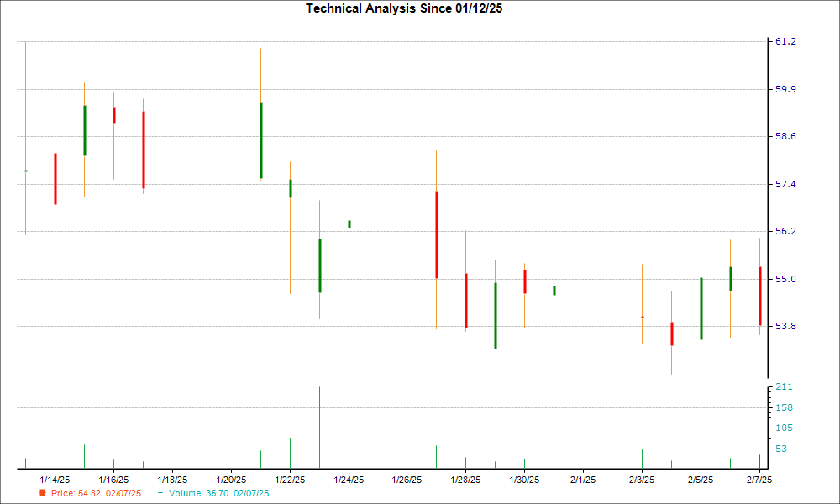The height and width of the screenshot is (504, 840).
Task: Select the 58.6 price axis label
Action: coord(785,137)
